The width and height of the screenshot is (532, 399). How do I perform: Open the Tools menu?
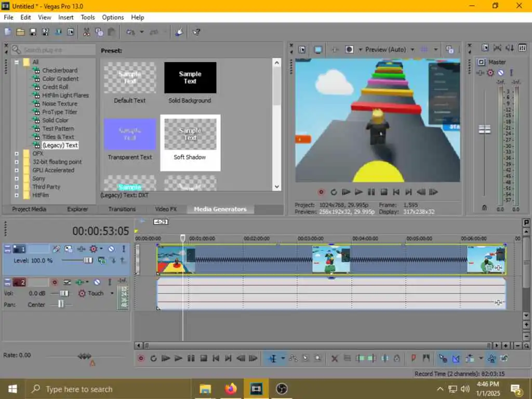pos(87,17)
